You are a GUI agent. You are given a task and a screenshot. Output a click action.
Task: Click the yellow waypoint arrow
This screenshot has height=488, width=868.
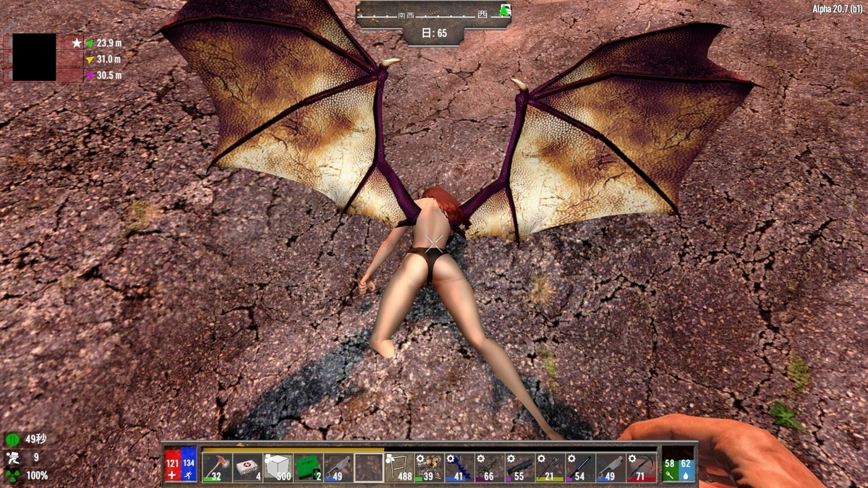(90, 59)
